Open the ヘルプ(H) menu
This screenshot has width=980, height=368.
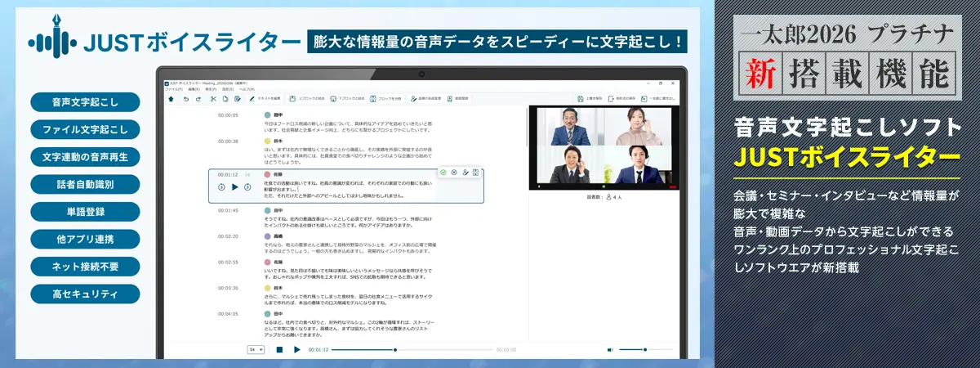[246, 89]
